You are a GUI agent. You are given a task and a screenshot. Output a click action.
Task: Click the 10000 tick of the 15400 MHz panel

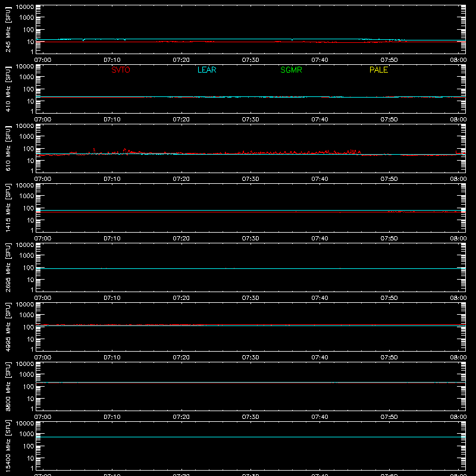tap(25, 424)
